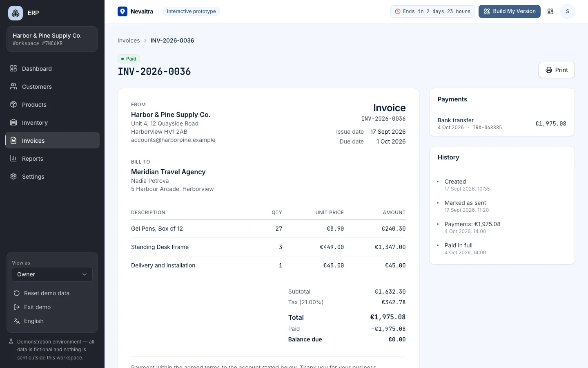This screenshot has height=368, width=588.
Task: Click the Meridian Travel Agency bill-to name
Action: pos(168,172)
